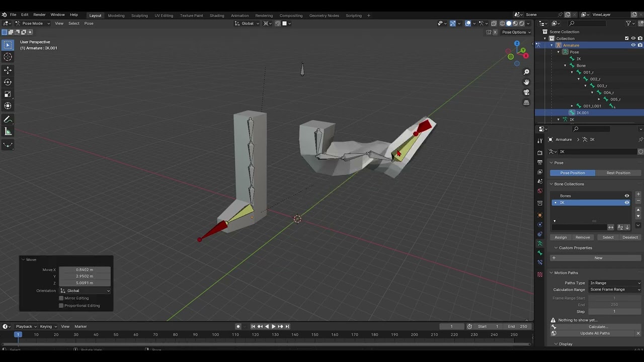Image resolution: width=644 pixels, height=362 pixels.
Task: Select the Transform tool
Action: point(8,106)
